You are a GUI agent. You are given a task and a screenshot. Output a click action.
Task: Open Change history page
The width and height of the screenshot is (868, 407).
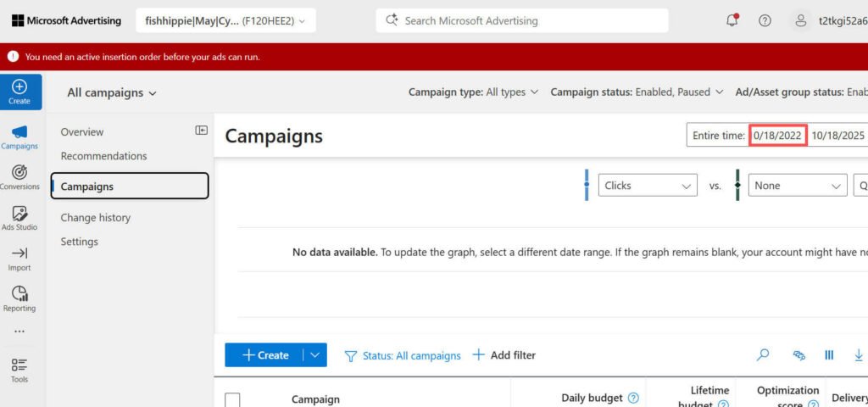pyautogui.click(x=95, y=218)
